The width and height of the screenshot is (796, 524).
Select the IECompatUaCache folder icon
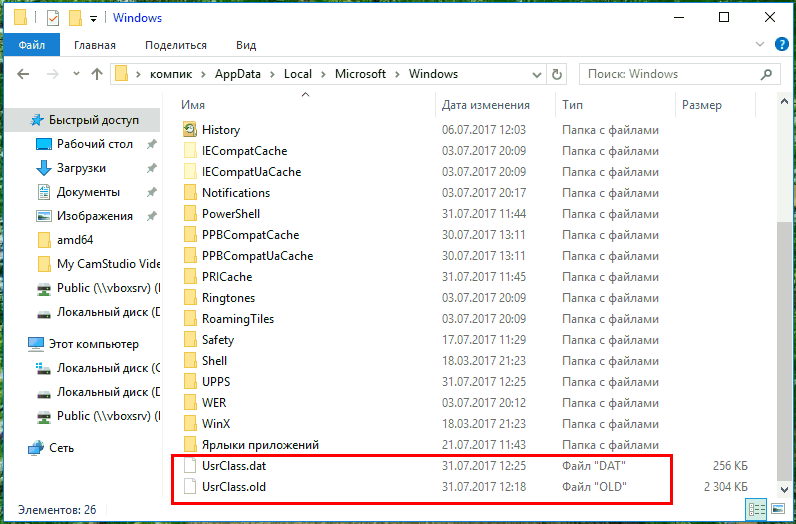coord(190,172)
